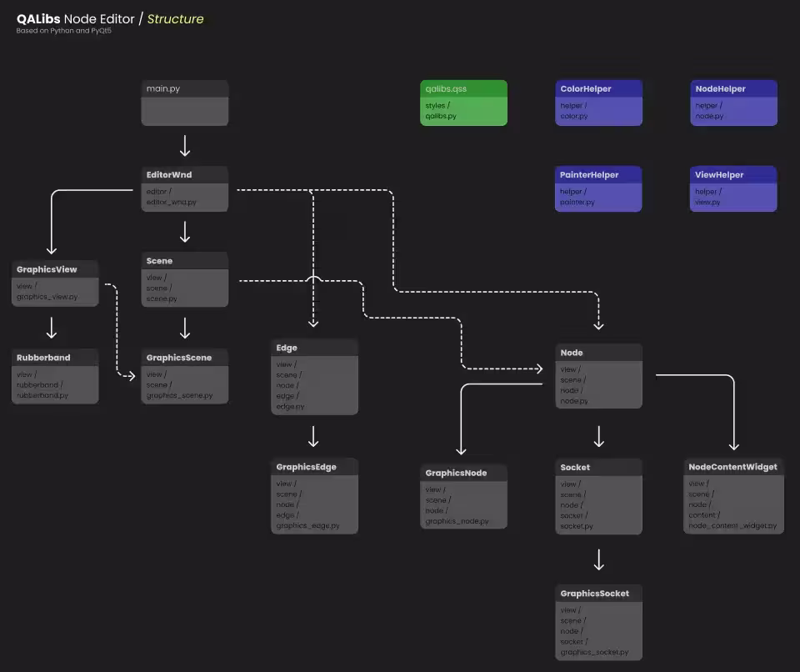
Task: Click the 'graphics_view.py' file name
Action: 47,297
